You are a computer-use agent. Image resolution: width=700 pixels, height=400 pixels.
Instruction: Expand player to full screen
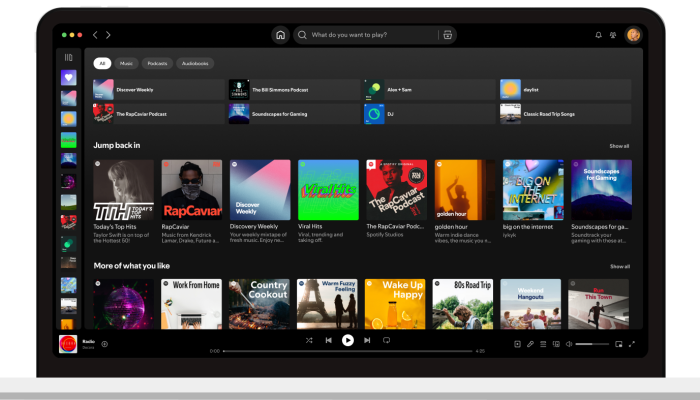tap(632, 343)
